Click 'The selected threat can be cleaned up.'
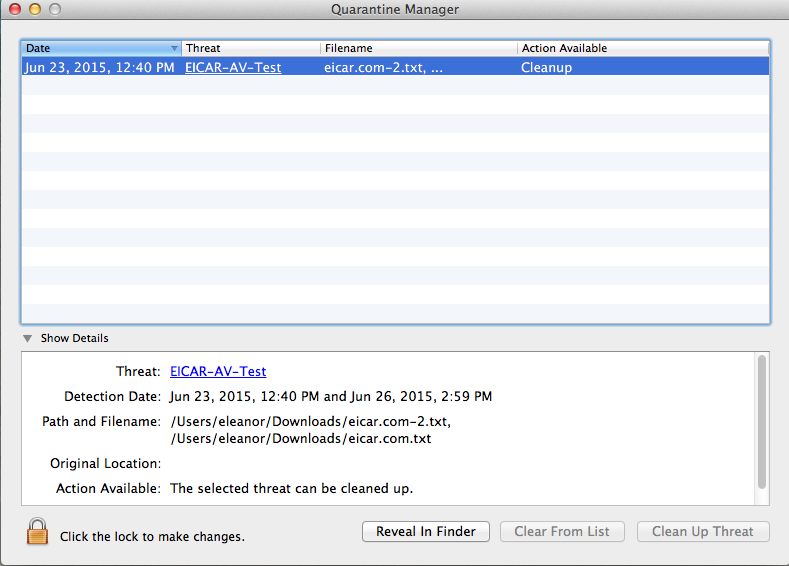This screenshot has width=789, height=566. tap(291, 489)
